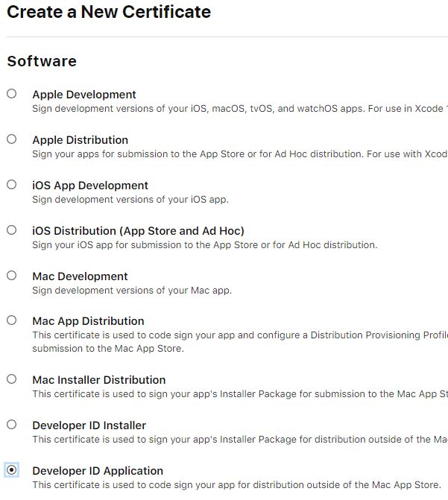Choose the Mac Installer Distribution radio button
The width and height of the screenshot is (448, 500).
coord(11,379)
